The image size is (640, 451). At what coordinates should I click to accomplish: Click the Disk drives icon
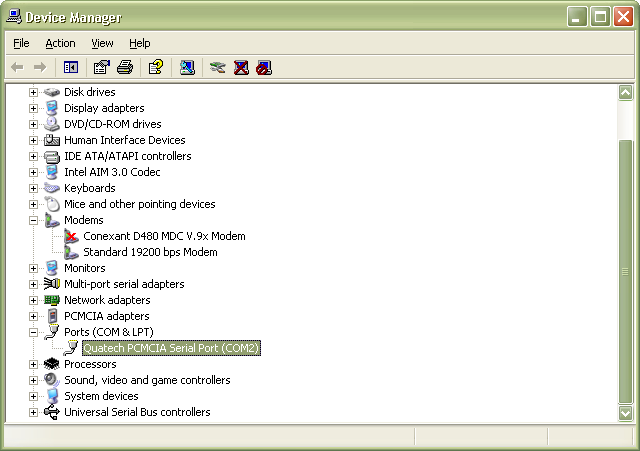52,92
